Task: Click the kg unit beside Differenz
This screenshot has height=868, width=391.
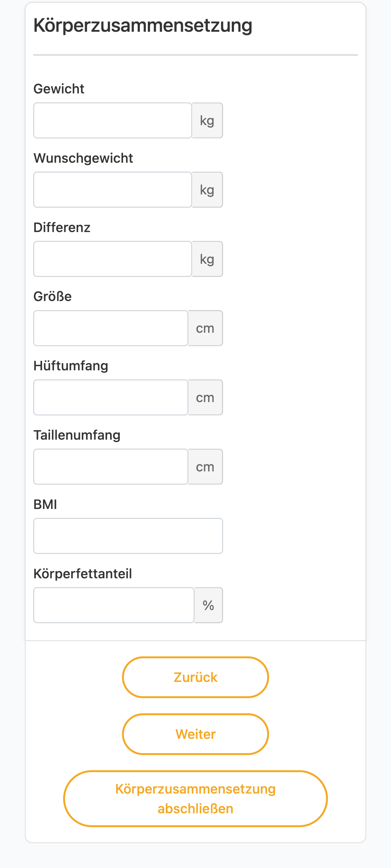Action: [x=207, y=259]
